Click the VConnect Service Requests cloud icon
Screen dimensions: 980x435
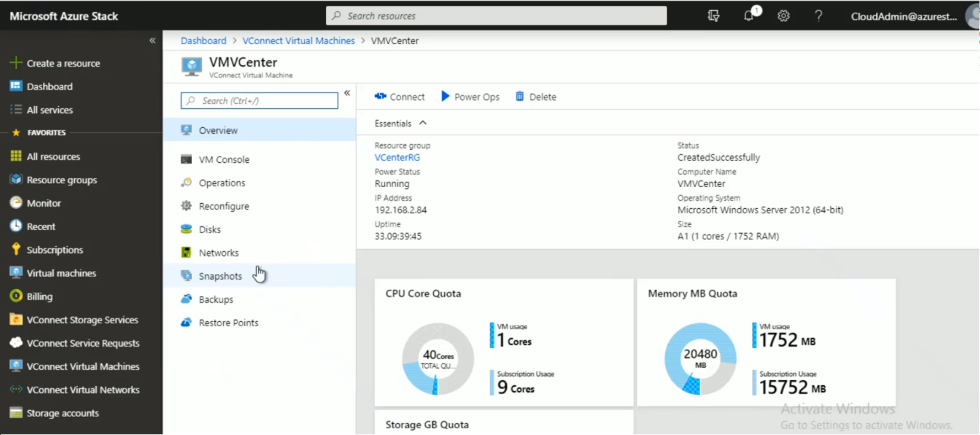[16, 342]
